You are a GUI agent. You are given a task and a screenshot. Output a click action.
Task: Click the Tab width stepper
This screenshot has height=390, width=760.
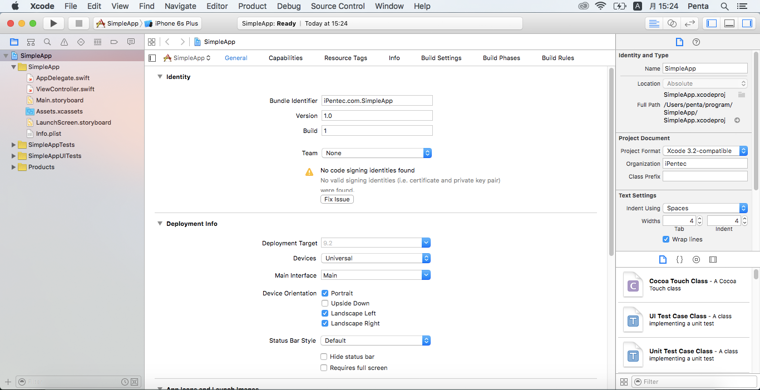699,221
